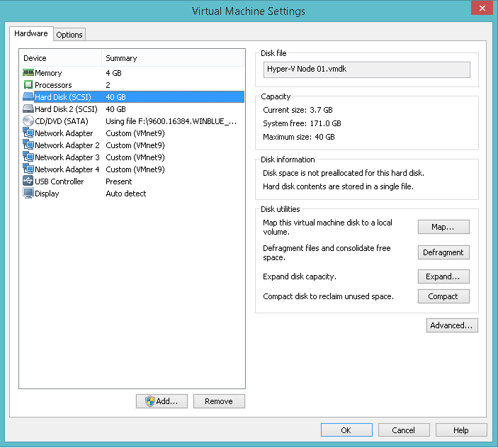Close the Virtual Machine Settings window
The image size is (498, 448).
pyautogui.click(x=482, y=8)
